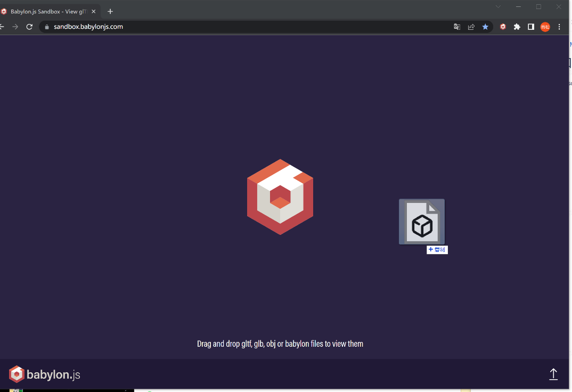The height and width of the screenshot is (392, 572).
Task: Go forward in browser history
Action: pos(15,27)
